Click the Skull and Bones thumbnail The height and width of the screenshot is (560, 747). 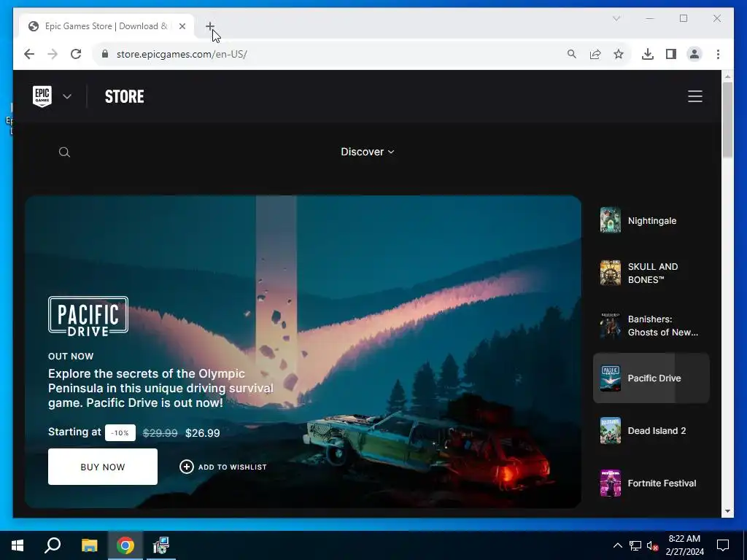pos(611,273)
